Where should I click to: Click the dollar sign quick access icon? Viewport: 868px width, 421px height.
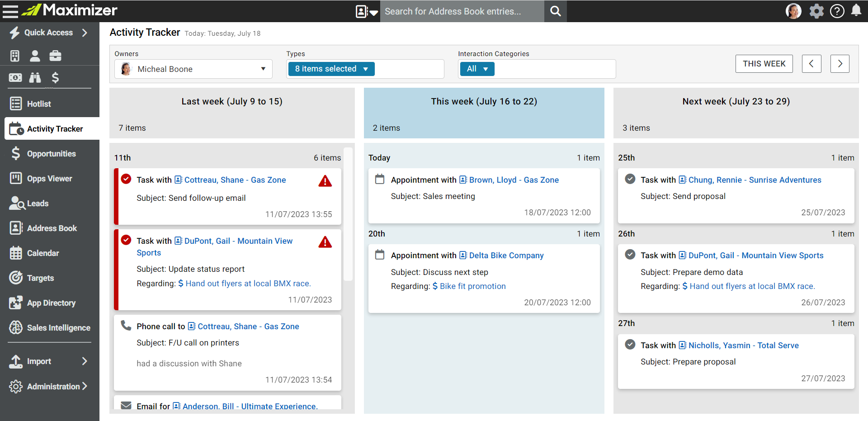coord(55,78)
